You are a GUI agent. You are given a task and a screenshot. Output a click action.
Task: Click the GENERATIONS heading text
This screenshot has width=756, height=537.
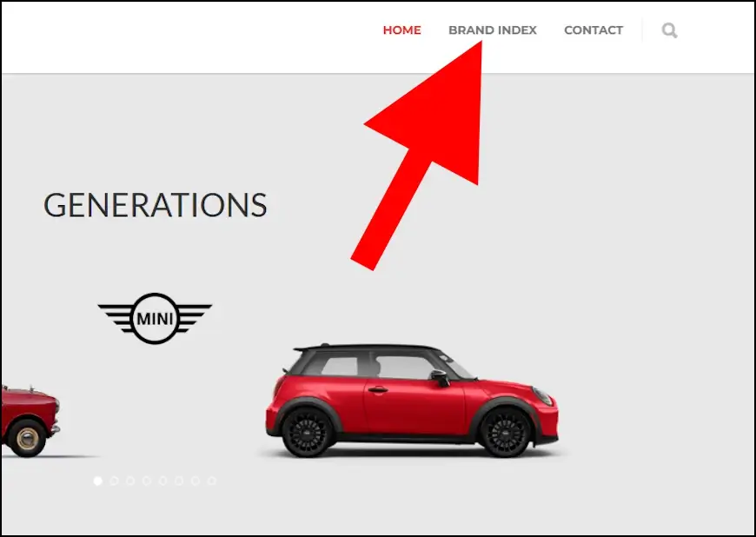pyautogui.click(x=156, y=205)
